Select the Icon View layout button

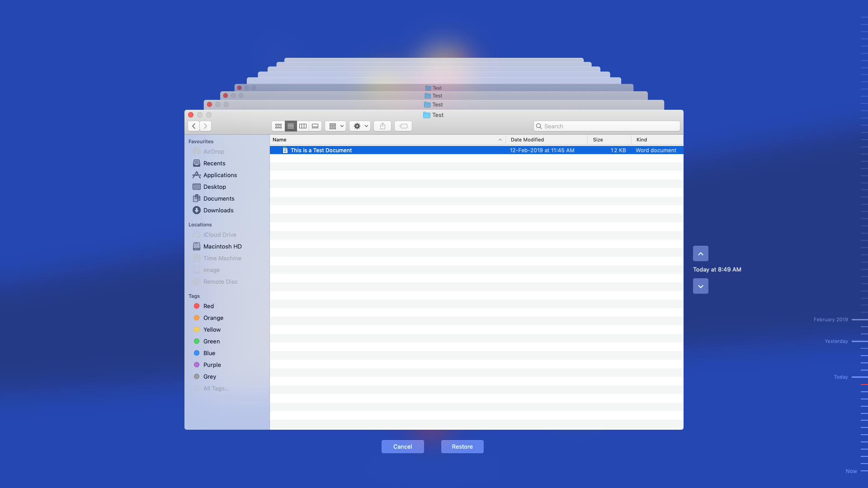pyautogui.click(x=278, y=126)
